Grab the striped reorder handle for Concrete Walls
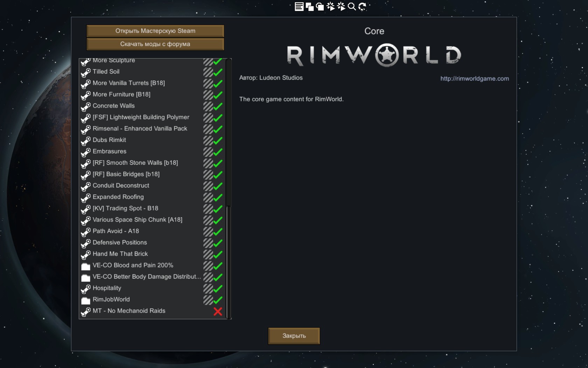588x368 pixels. 208,107
